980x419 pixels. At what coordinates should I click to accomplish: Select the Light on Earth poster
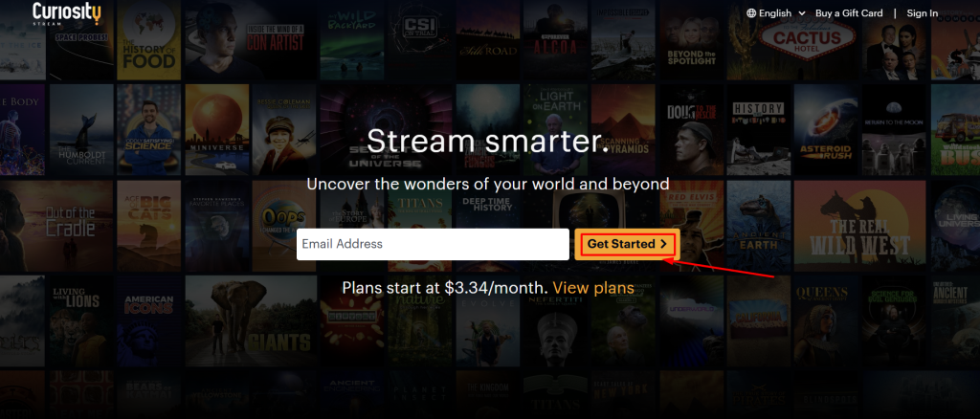click(555, 130)
